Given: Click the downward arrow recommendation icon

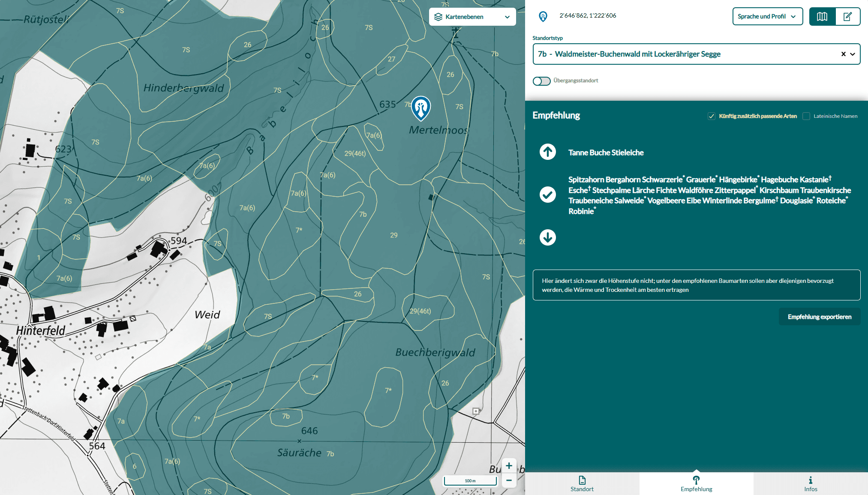Looking at the screenshot, I should [x=547, y=237].
